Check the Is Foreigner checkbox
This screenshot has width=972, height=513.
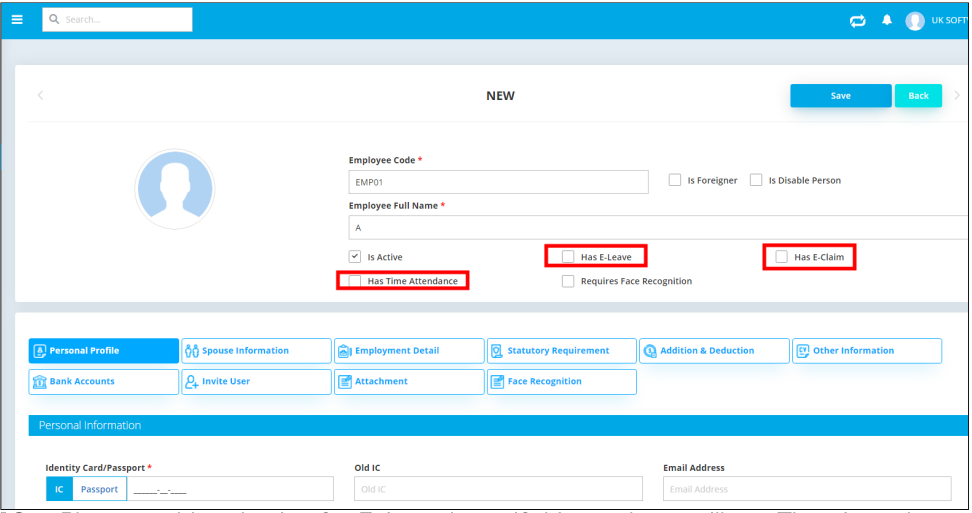[x=675, y=180]
